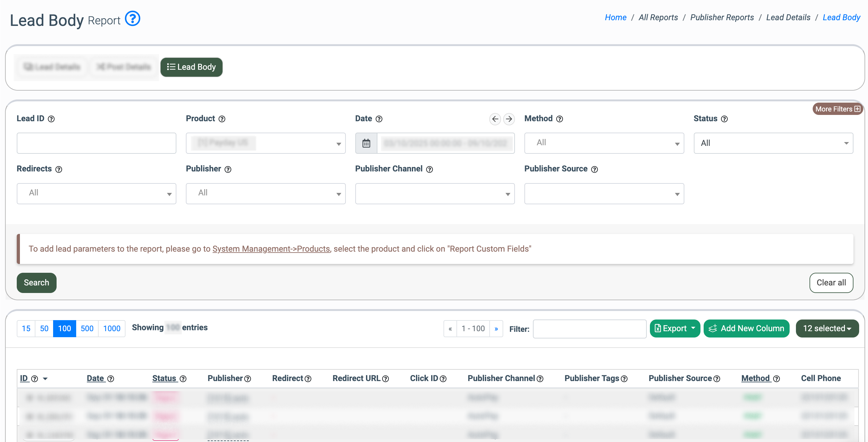Click the next date range arrow icon

pos(509,119)
